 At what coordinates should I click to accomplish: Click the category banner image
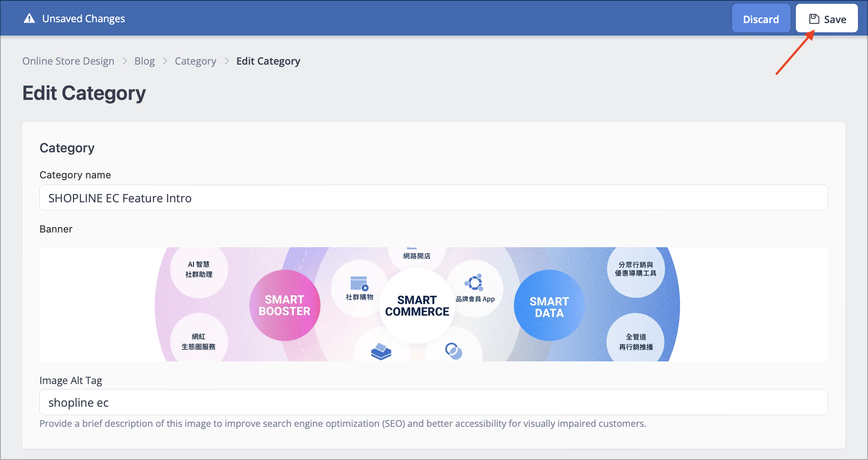(x=434, y=304)
